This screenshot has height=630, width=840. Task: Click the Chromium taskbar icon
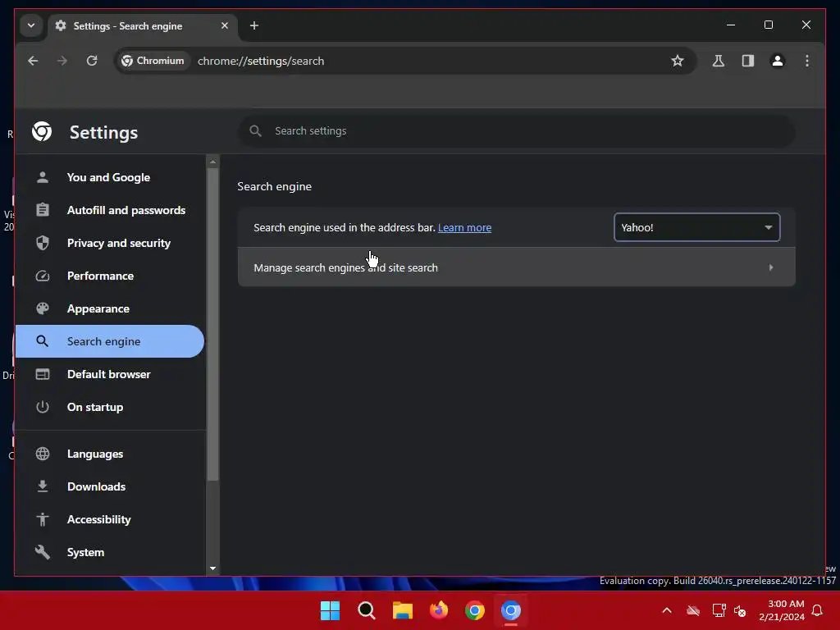[x=510, y=610]
